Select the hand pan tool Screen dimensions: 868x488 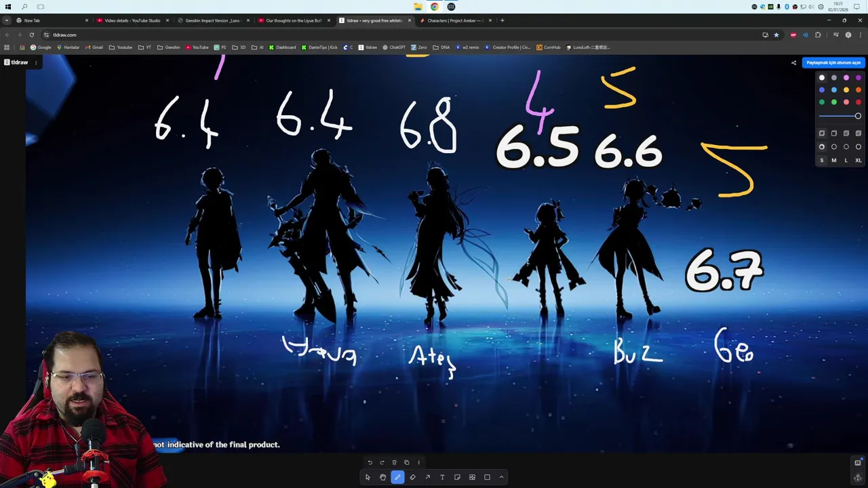coord(382,477)
